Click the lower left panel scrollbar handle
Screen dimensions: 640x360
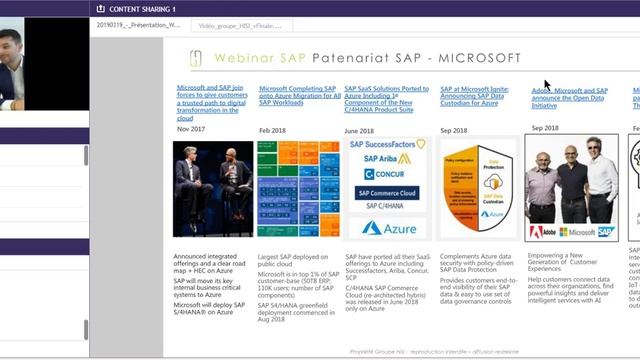86,329
